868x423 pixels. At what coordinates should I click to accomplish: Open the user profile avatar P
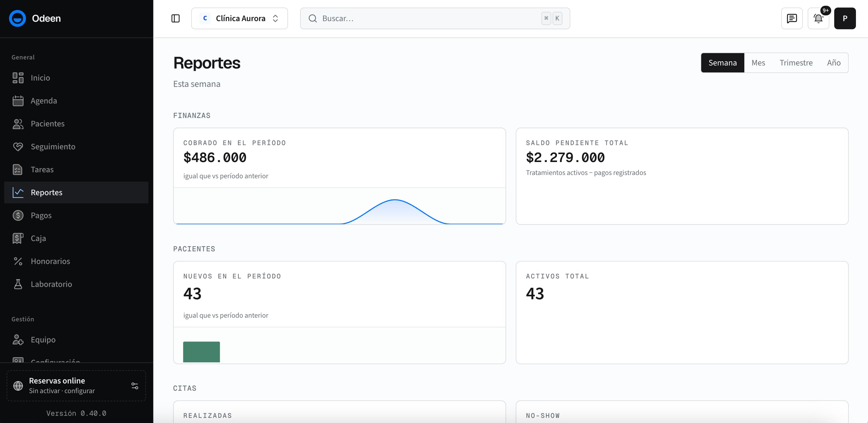845,18
